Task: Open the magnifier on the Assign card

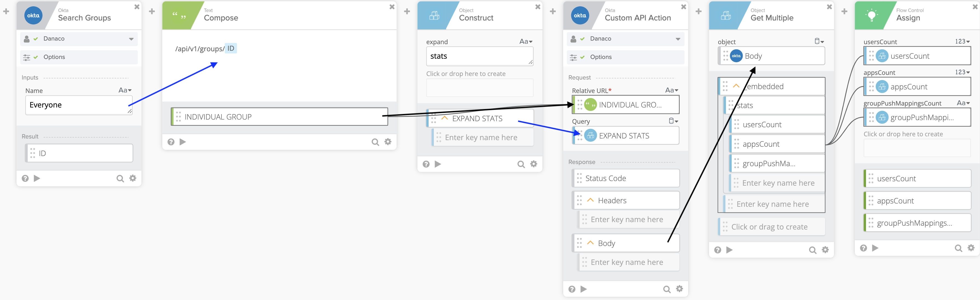Action: pos(959,248)
